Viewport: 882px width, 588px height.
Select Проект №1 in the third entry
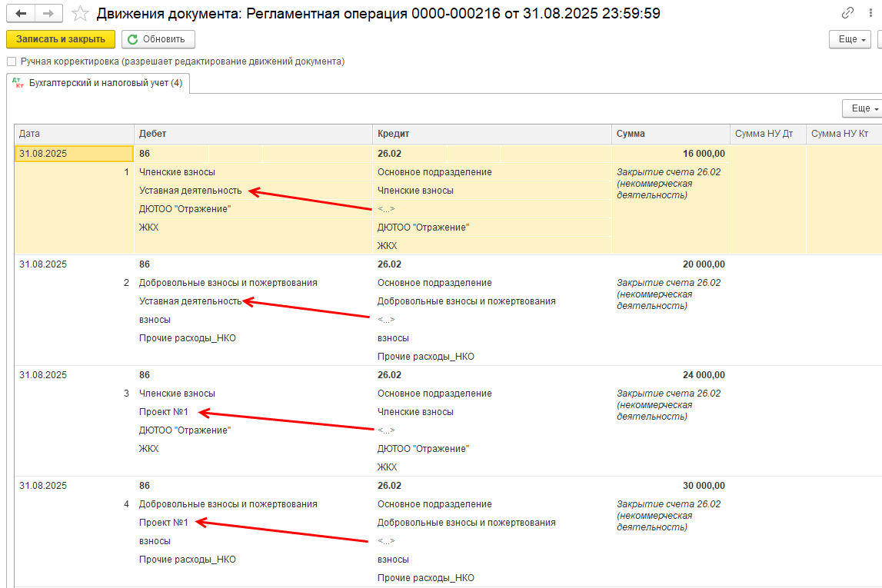pos(164,412)
